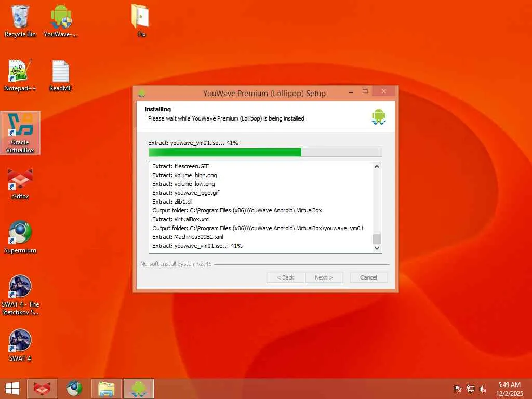Select the r3dfox desktop shortcut

[20, 183]
